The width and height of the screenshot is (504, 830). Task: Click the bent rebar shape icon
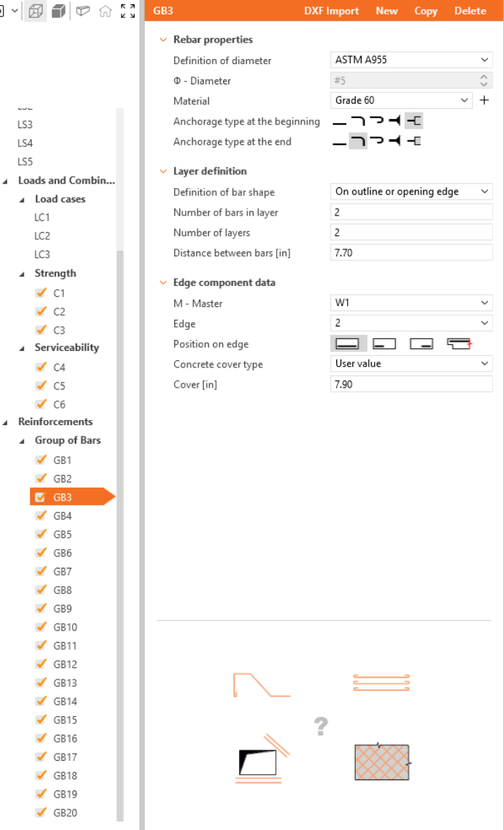261,684
